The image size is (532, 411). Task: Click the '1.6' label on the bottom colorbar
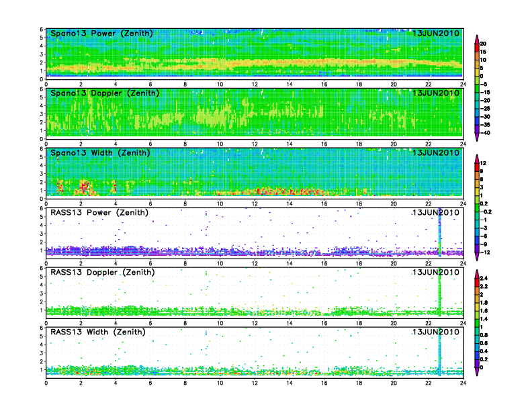click(x=484, y=311)
